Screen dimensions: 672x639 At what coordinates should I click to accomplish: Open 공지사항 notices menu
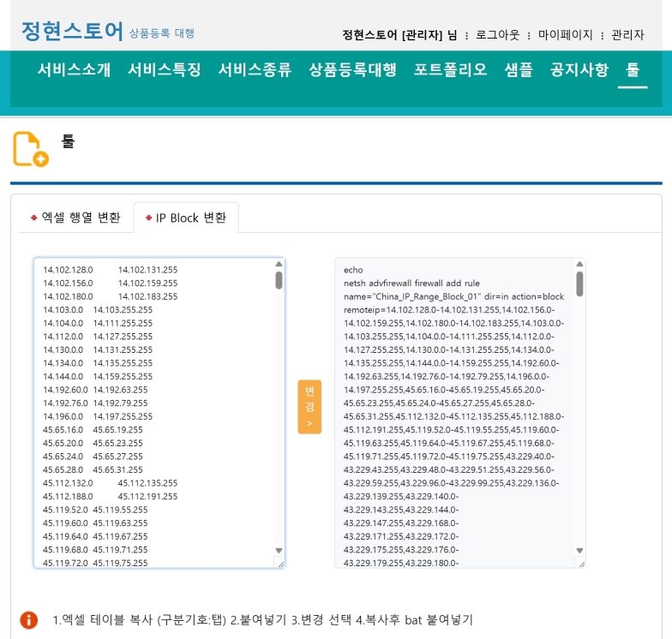coord(579,70)
